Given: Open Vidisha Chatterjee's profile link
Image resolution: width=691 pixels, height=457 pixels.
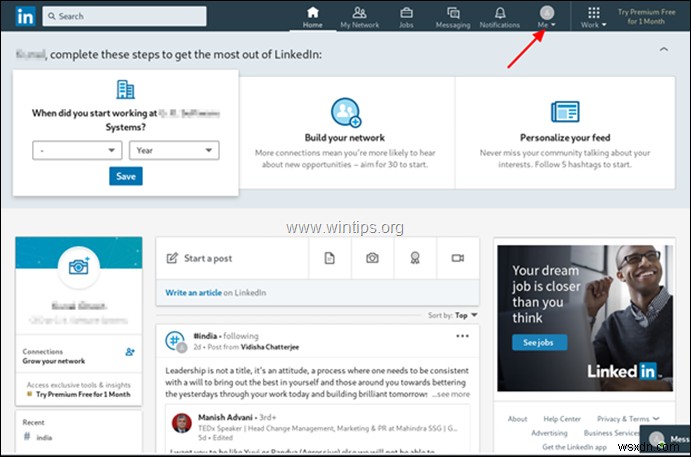Looking at the screenshot, I should coord(270,347).
